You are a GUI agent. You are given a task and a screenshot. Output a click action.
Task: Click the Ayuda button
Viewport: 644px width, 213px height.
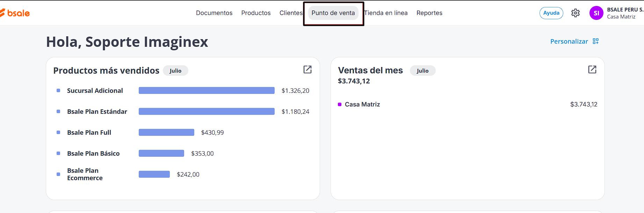[551, 13]
